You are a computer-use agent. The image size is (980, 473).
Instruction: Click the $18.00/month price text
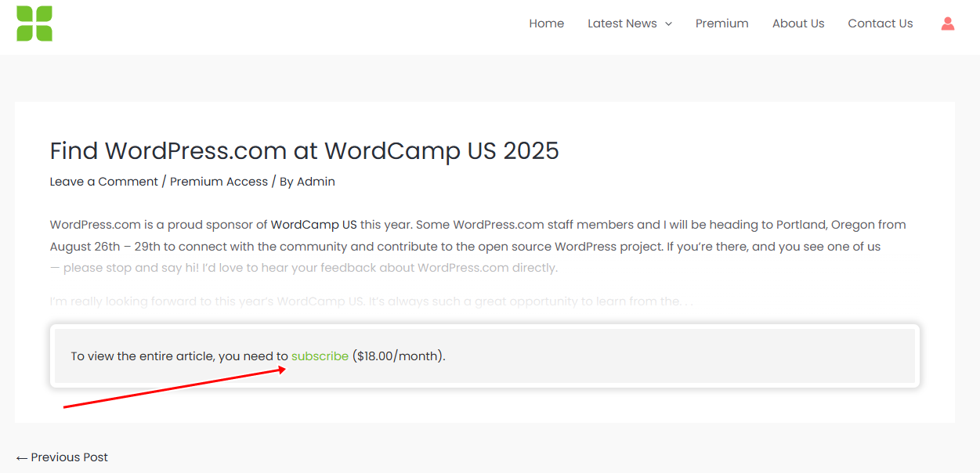coord(398,356)
